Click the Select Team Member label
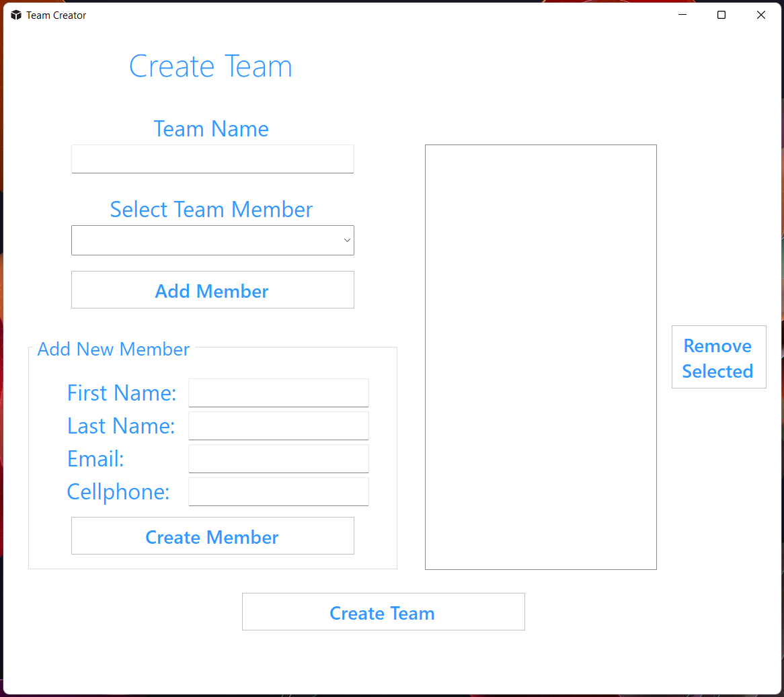The image size is (784, 697). 210,209
